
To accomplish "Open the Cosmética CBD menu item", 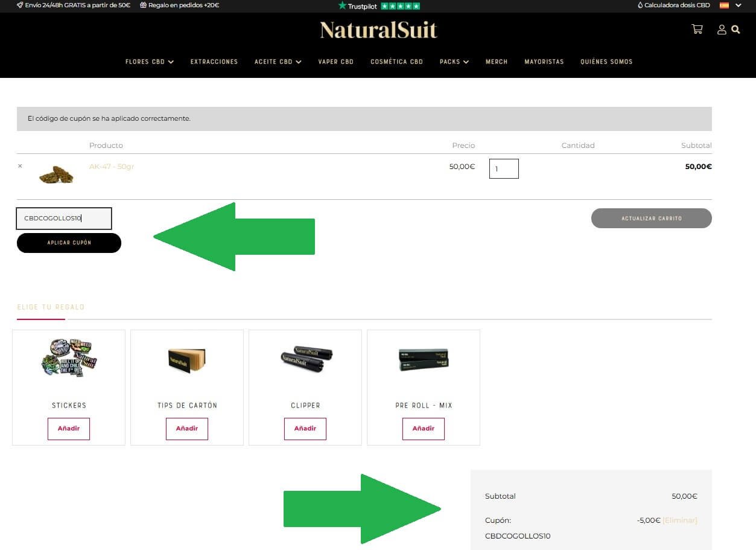I will 397,62.
